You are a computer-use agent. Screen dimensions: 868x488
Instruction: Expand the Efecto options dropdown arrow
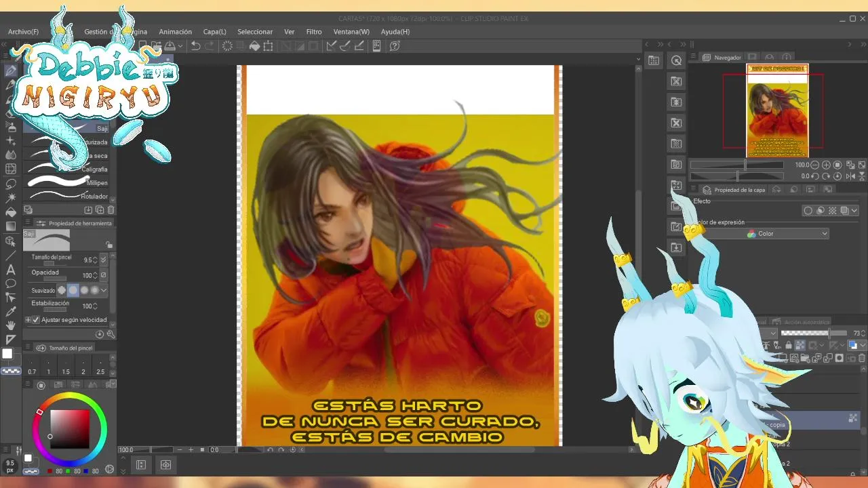tap(854, 211)
